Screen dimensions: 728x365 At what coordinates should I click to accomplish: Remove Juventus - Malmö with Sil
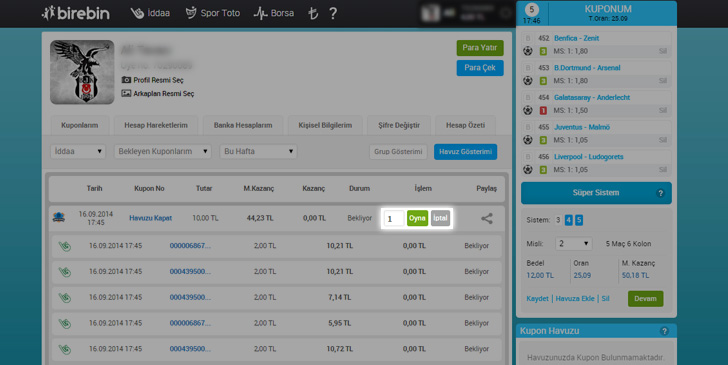663,140
